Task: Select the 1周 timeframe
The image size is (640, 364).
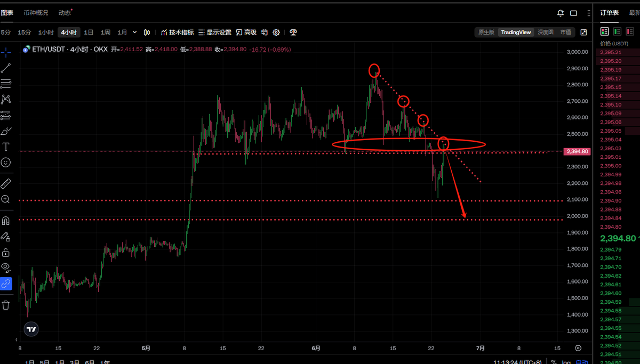Action: pyautogui.click(x=106, y=33)
